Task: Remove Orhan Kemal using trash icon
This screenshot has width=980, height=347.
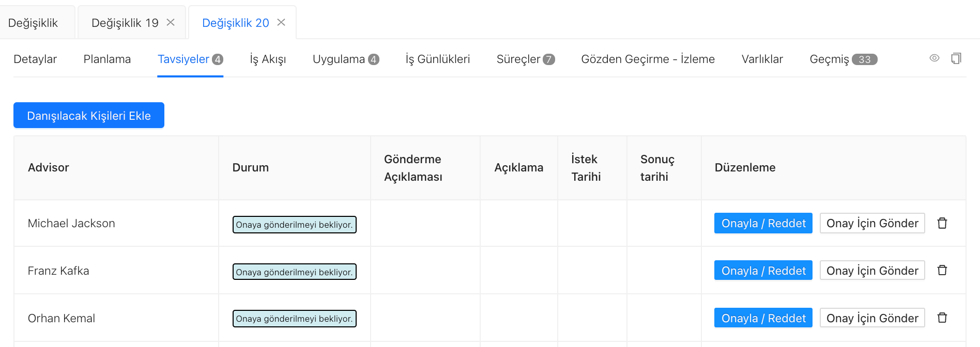Action: (942, 318)
